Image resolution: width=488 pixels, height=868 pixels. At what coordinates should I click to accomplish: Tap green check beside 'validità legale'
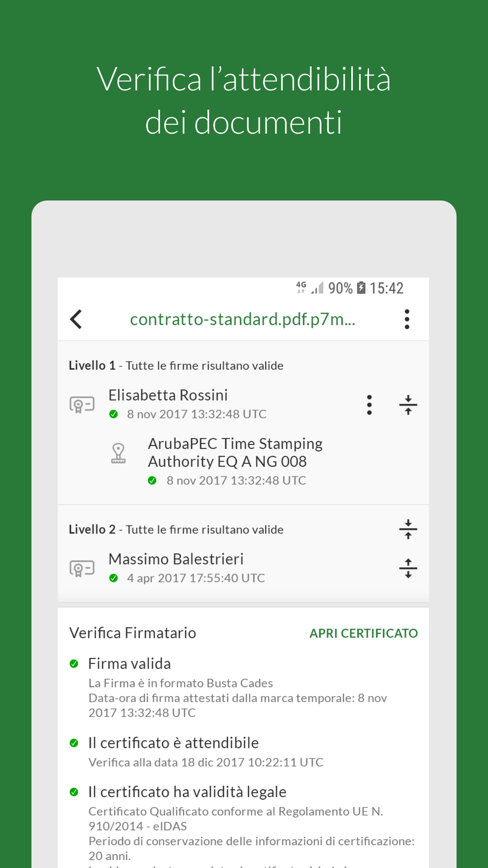click(74, 792)
